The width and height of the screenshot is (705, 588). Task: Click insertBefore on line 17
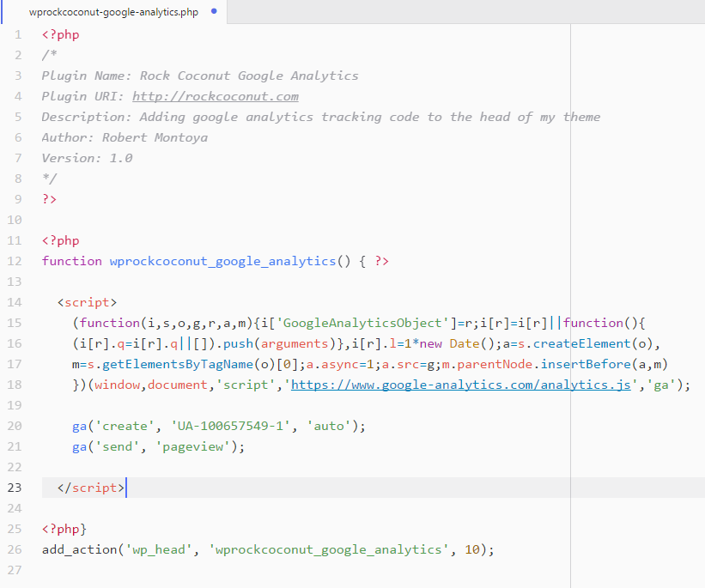[x=586, y=365]
